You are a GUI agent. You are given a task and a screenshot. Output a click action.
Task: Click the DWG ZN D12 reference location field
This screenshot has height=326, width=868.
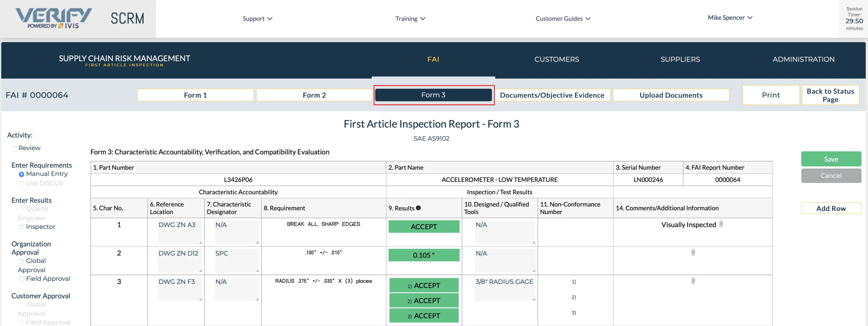coord(180,261)
